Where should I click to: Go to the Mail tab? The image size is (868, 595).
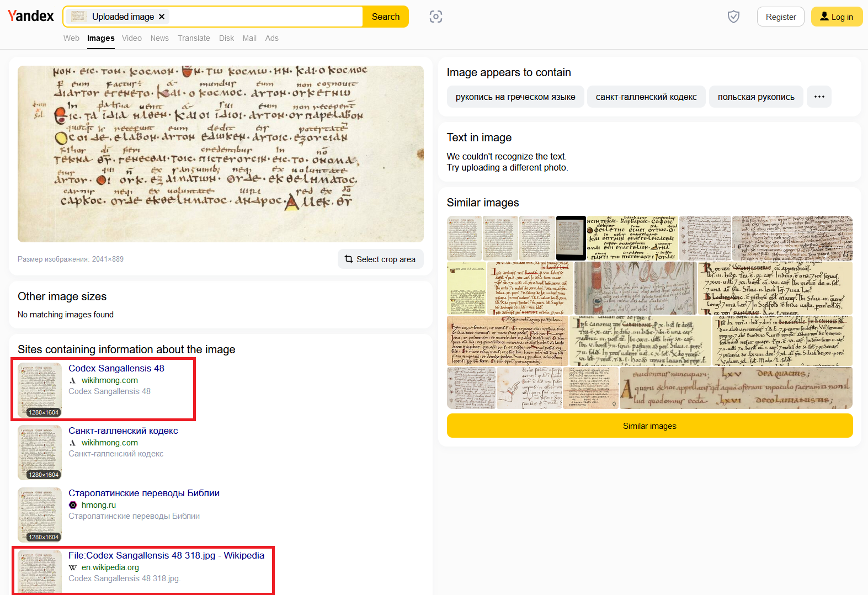click(x=249, y=38)
